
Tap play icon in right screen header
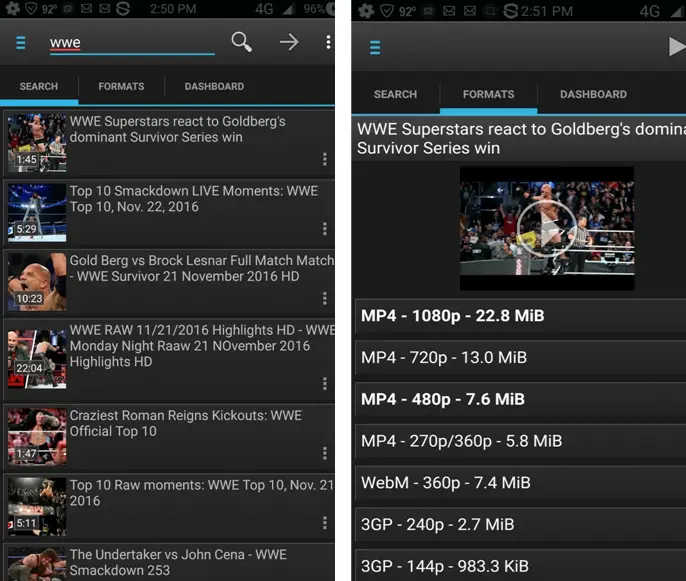(x=677, y=47)
